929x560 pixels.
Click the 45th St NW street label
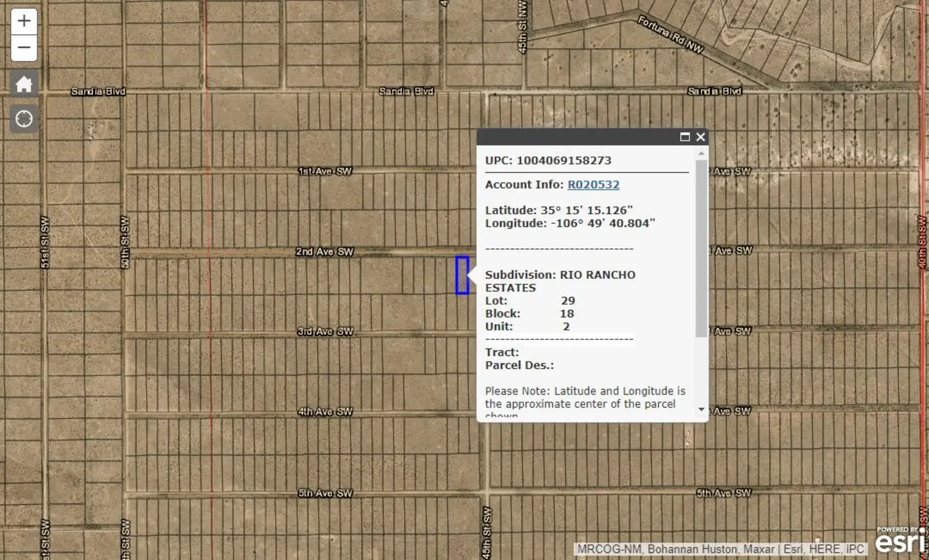(x=523, y=28)
